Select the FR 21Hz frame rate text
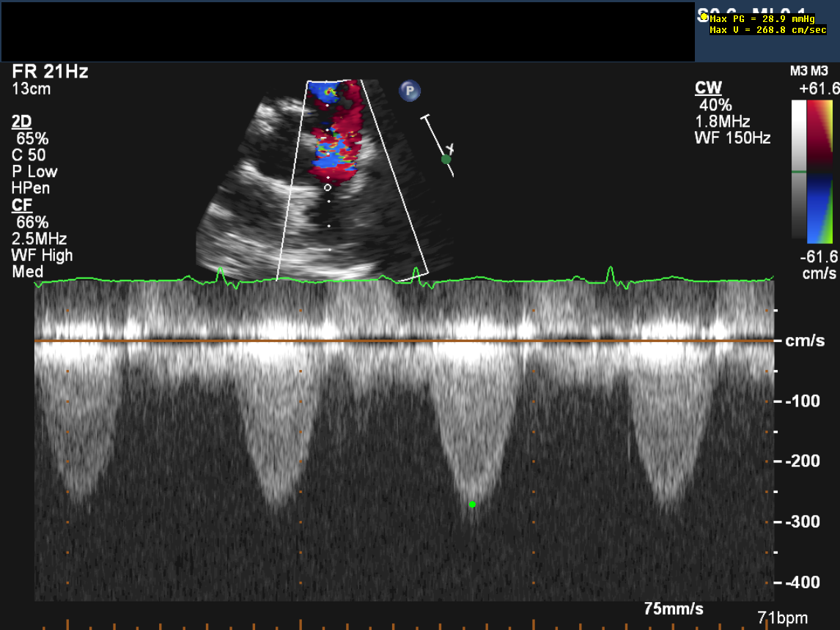 [50, 72]
